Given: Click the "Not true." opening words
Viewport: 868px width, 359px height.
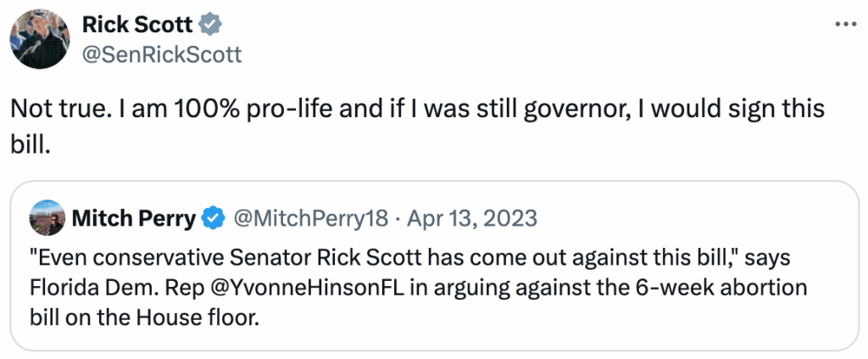Looking at the screenshot, I should [x=50, y=110].
